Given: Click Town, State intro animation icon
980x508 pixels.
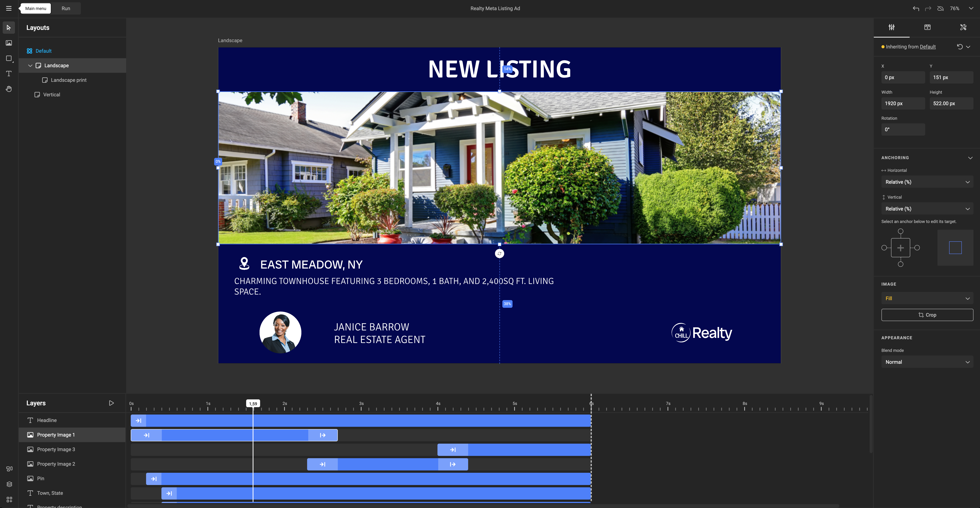Looking at the screenshot, I should [x=169, y=494].
